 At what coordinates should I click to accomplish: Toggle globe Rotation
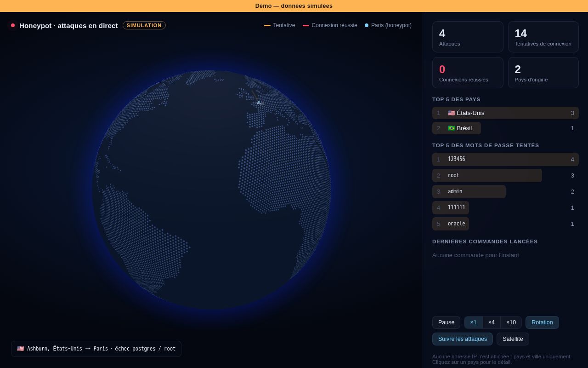[542, 322]
